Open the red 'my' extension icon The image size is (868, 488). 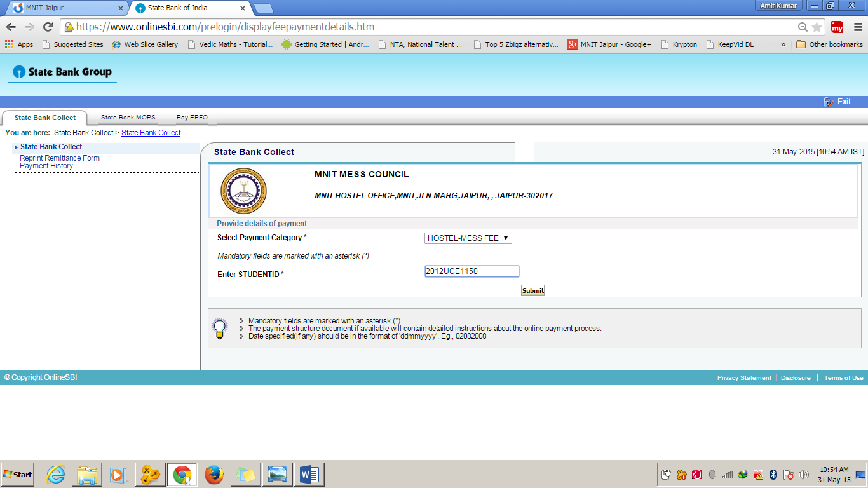(837, 27)
